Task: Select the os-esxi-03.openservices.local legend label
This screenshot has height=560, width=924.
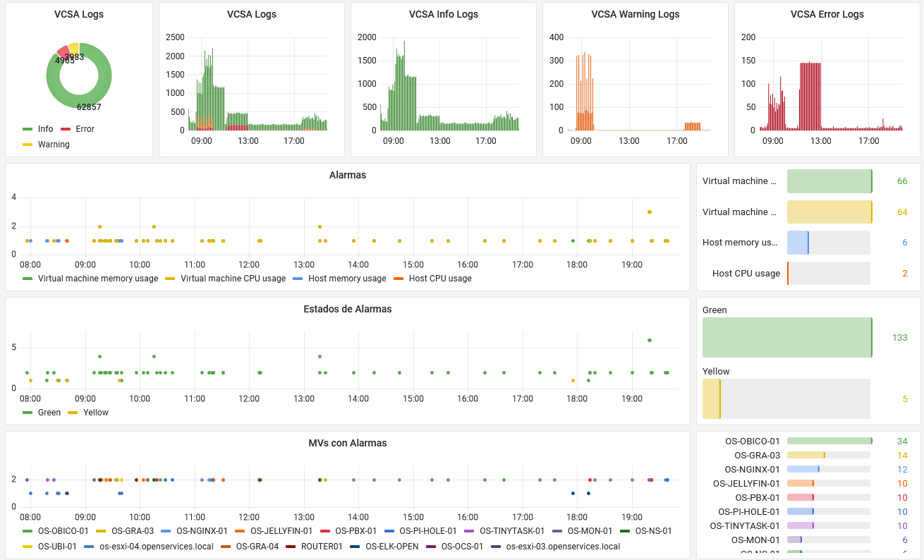Action: (x=563, y=547)
